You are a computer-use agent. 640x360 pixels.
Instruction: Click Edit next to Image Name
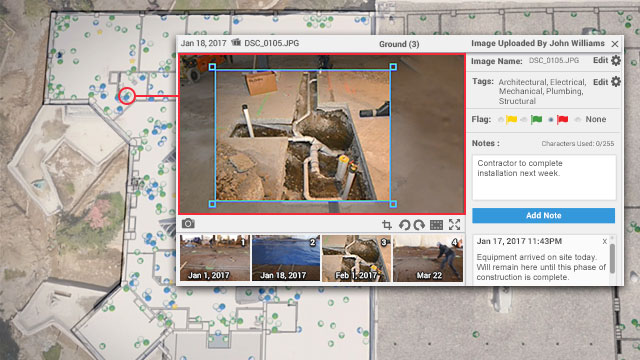(x=600, y=60)
